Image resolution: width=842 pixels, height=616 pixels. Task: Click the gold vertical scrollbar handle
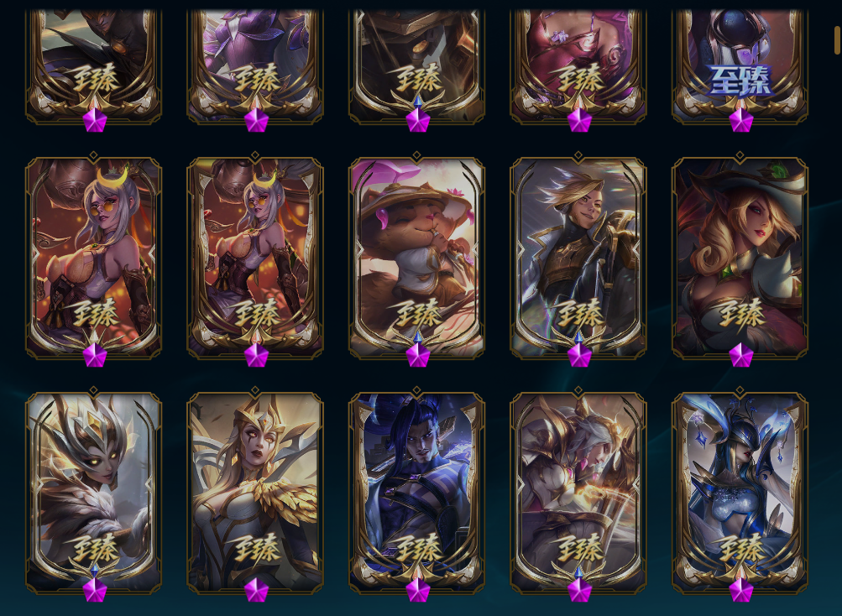click(837, 39)
